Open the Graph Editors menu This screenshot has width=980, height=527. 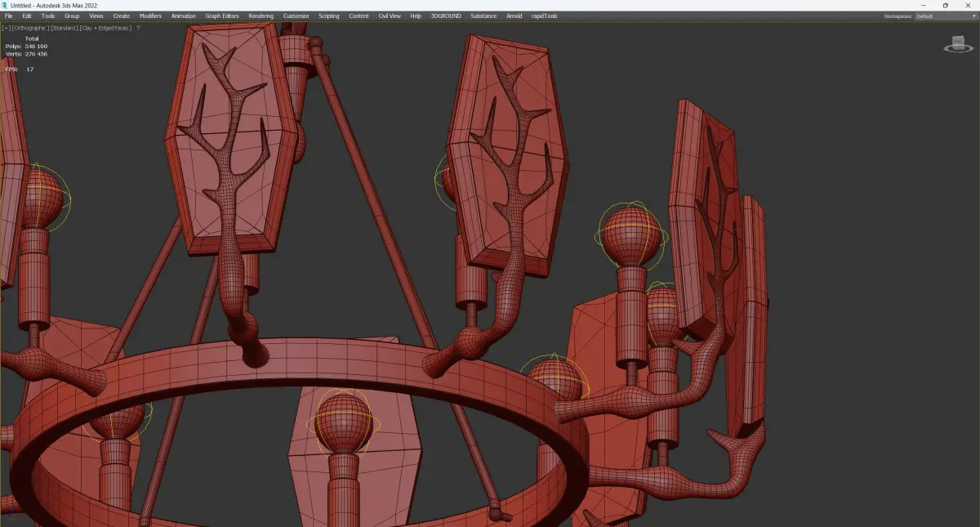pos(222,16)
